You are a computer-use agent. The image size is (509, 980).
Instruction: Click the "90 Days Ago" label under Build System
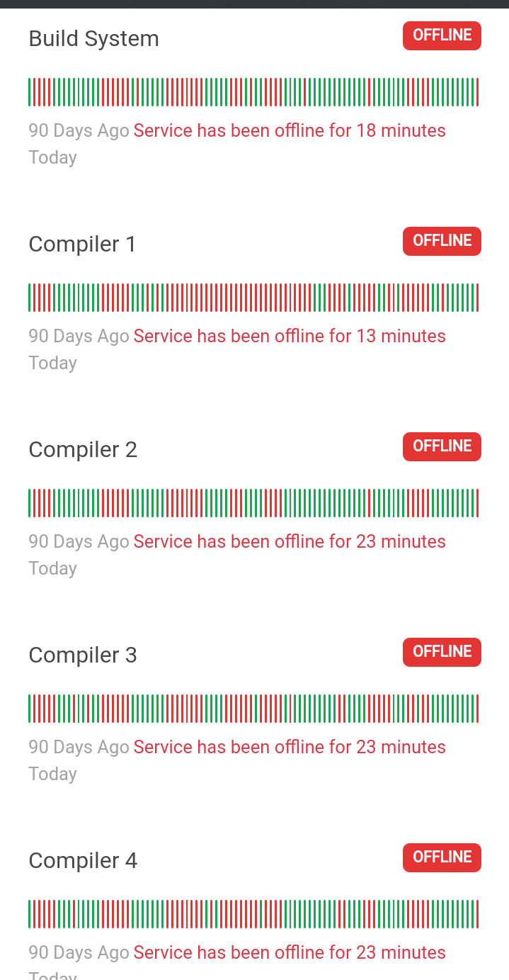tap(79, 131)
